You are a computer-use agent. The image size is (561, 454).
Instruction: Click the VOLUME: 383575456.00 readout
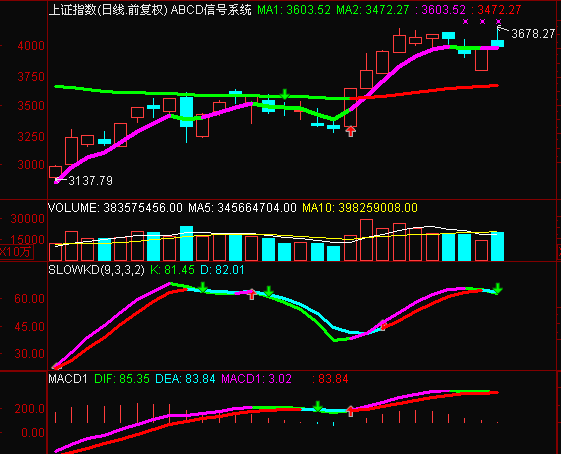[115, 208]
